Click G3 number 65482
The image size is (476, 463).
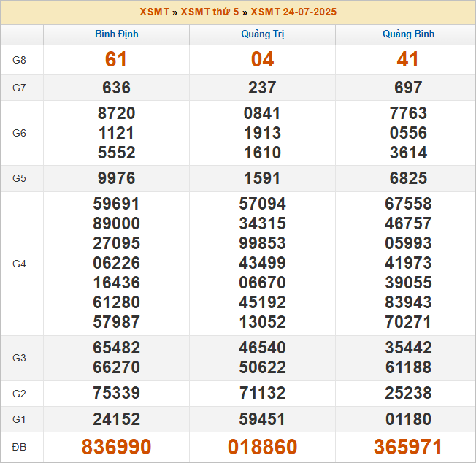(116, 348)
